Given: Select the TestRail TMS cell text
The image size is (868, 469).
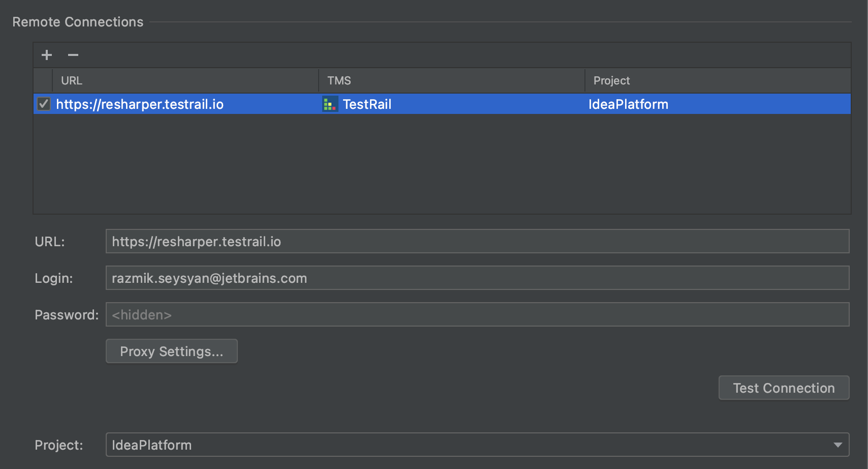Looking at the screenshot, I should click(367, 104).
